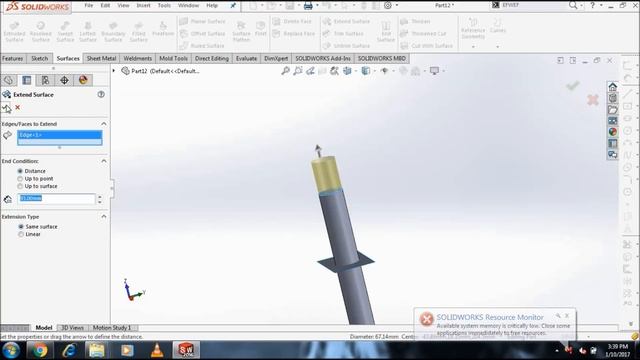
Task: Cancel with large red X in viewport corner
Action: click(x=593, y=100)
